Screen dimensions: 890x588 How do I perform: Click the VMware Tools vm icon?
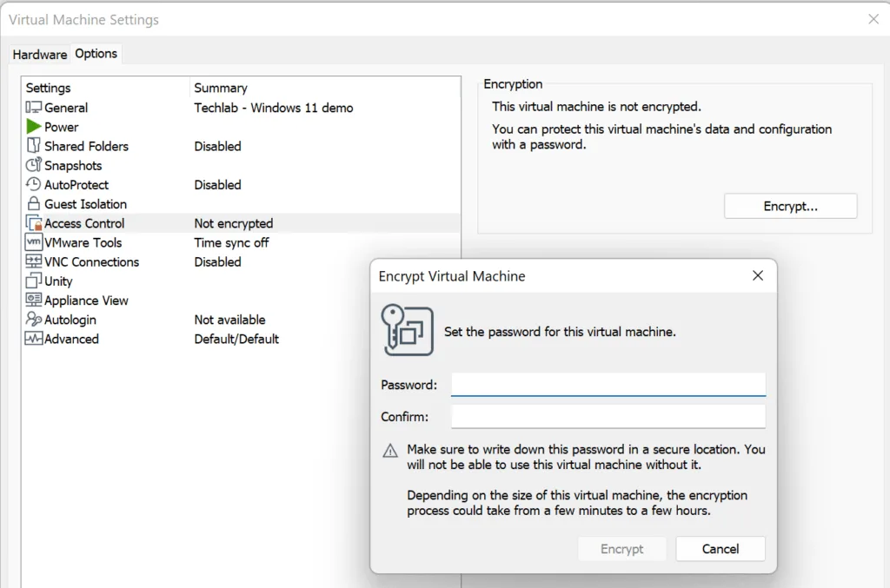tap(34, 242)
